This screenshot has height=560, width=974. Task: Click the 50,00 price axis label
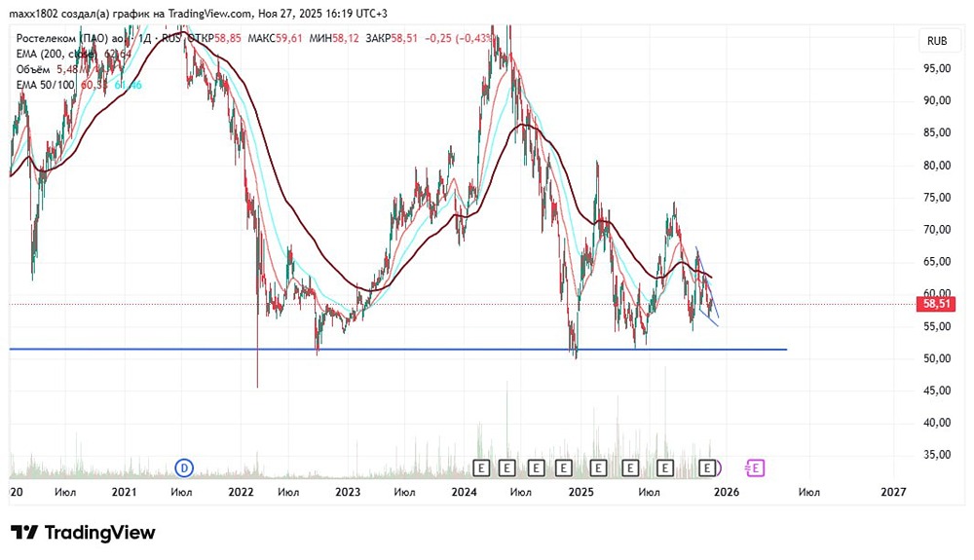point(937,358)
